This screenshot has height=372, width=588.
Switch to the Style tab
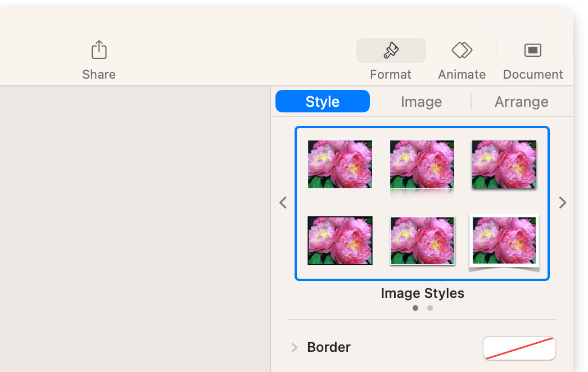pos(323,102)
